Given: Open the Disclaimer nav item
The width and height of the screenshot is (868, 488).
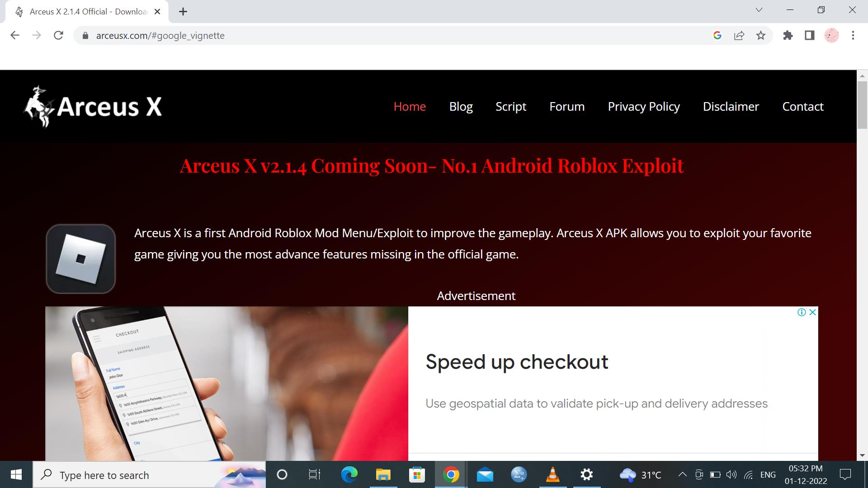Looking at the screenshot, I should click(731, 107).
